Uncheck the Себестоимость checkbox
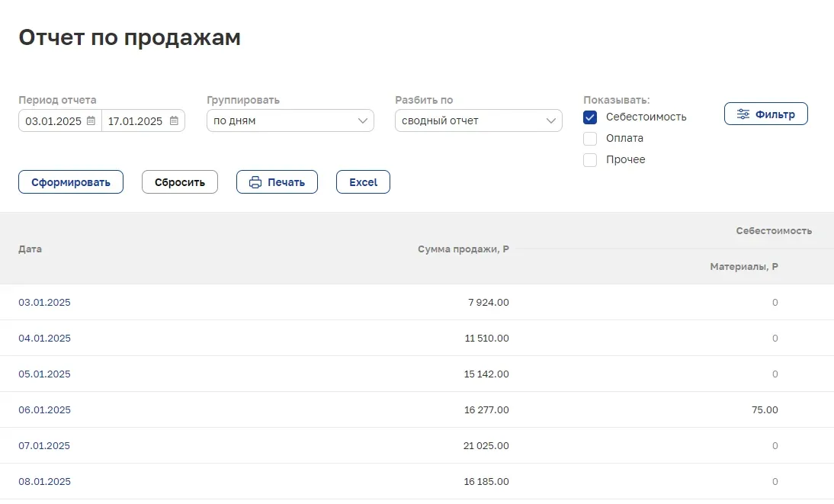This screenshot has height=504, width=834. coord(590,117)
